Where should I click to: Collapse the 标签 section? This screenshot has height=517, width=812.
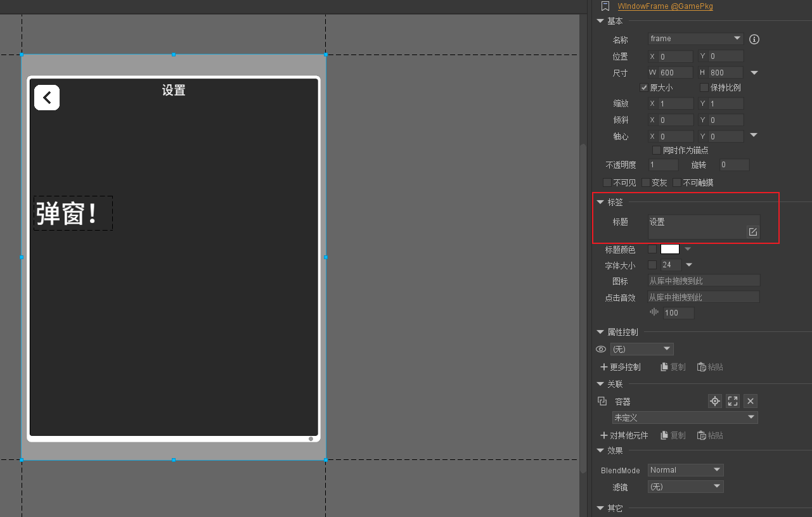600,202
